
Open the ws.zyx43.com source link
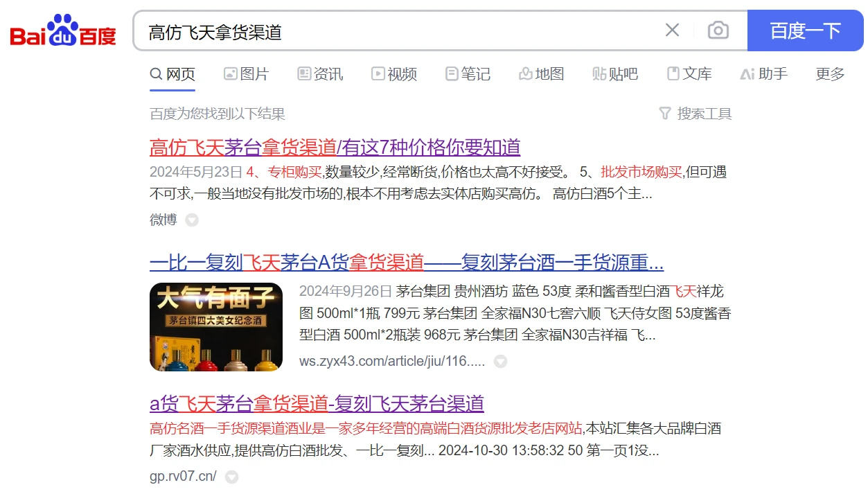click(392, 362)
